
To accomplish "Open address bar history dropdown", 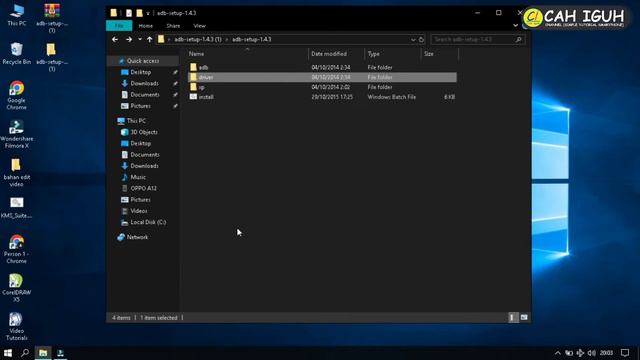I will click(x=413, y=40).
